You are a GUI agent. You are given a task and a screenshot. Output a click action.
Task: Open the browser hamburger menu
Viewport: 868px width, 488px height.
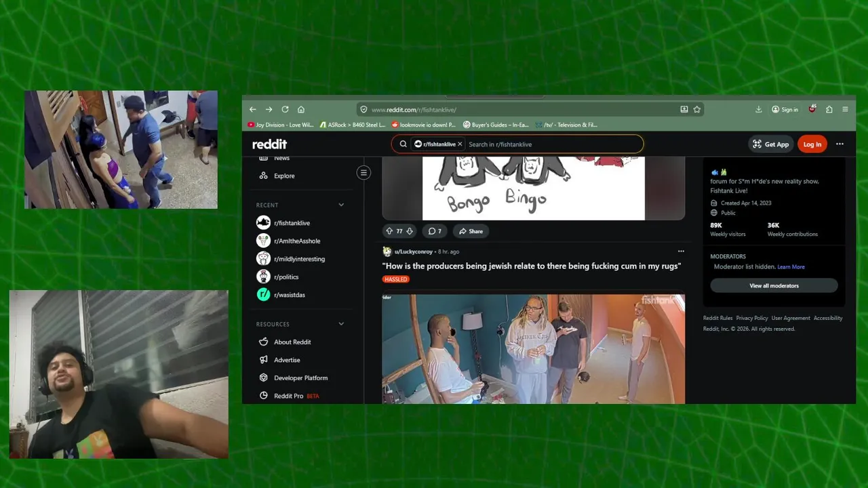[845, 109]
